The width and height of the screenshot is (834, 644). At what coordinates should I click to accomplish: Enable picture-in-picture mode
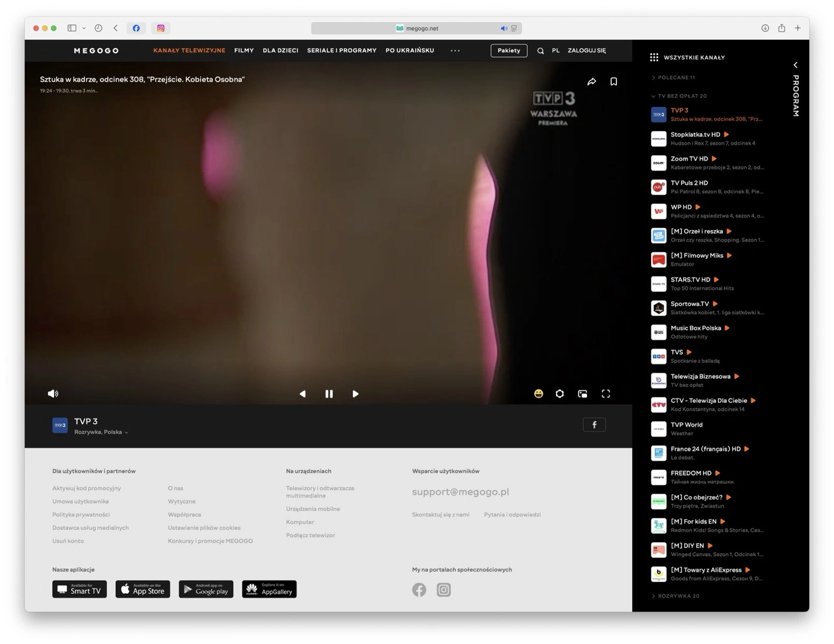click(582, 394)
